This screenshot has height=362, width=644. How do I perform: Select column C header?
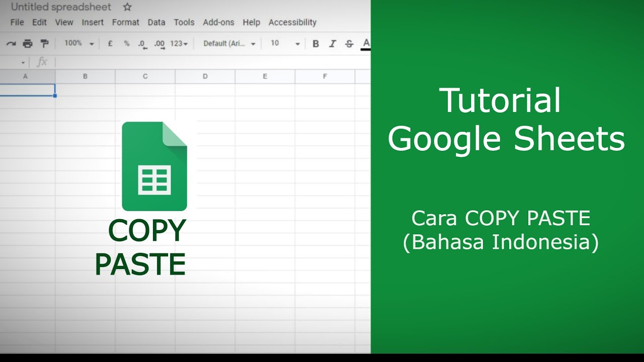point(145,76)
